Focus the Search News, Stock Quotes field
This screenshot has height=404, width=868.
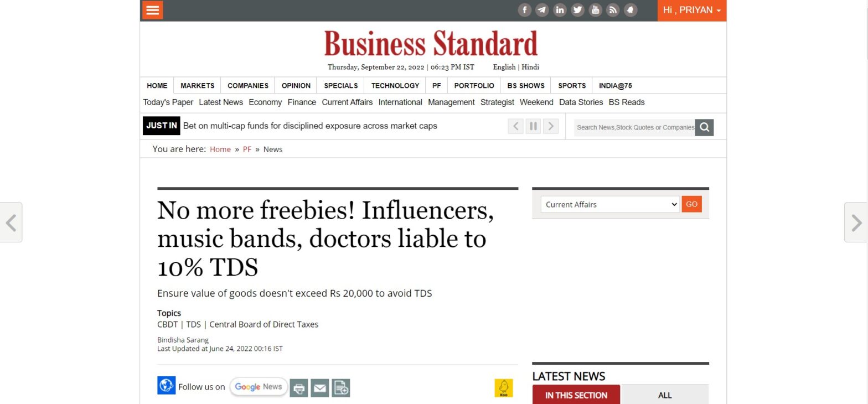[x=634, y=127]
